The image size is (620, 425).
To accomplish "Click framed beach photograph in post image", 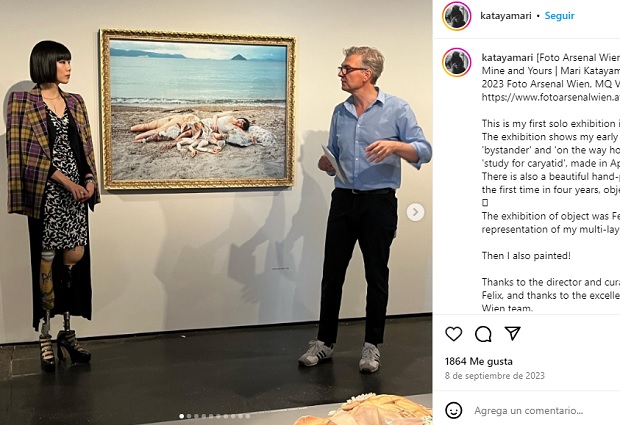I will pyautogui.click(x=197, y=110).
